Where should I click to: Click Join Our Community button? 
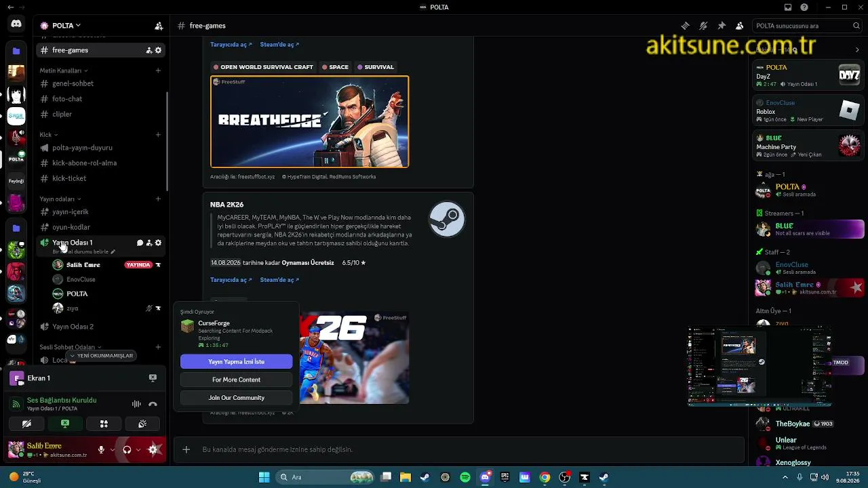(236, 398)
